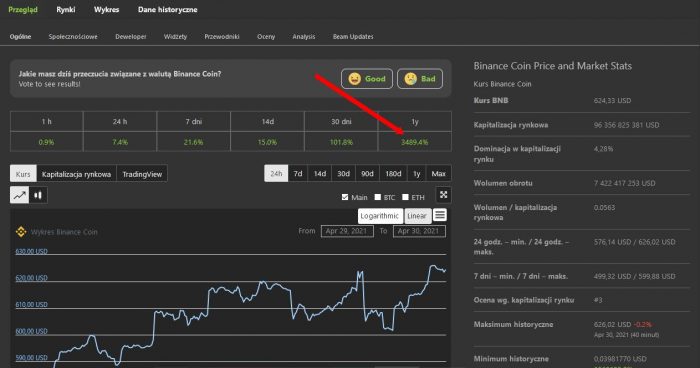
Task: Toggle the Main checkbox
Action: (x=345, y=197)
